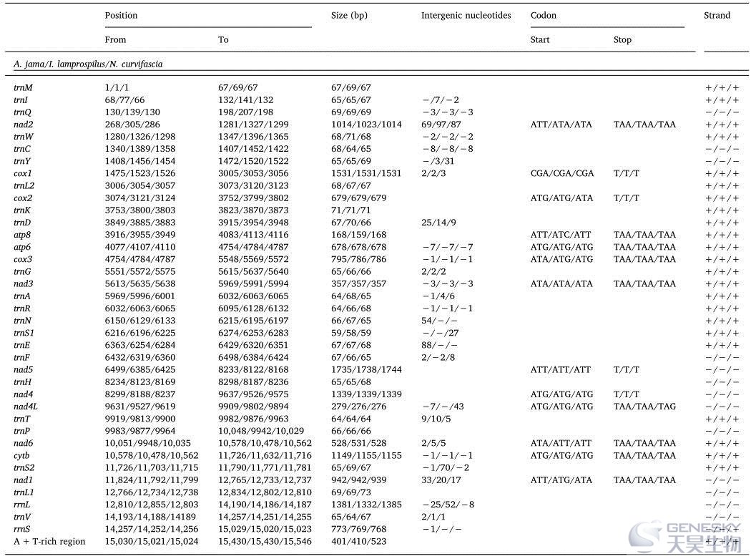Viewport: 756px width, 559px height.
Task: Click the "To" sub-header
Action: [223, 40]
